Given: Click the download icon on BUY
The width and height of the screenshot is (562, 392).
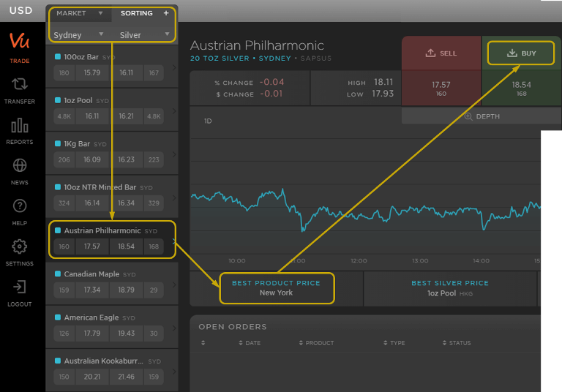Looking at the screenshot, I should coord(512,53).
